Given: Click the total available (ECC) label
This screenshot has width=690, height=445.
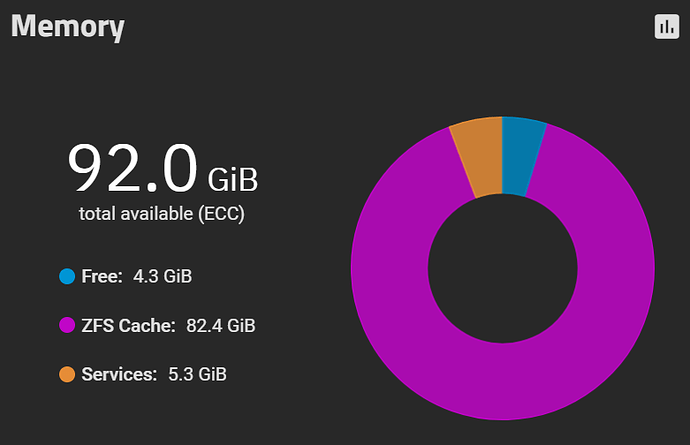Looking at the screenshot, I should tap(161, 214).
